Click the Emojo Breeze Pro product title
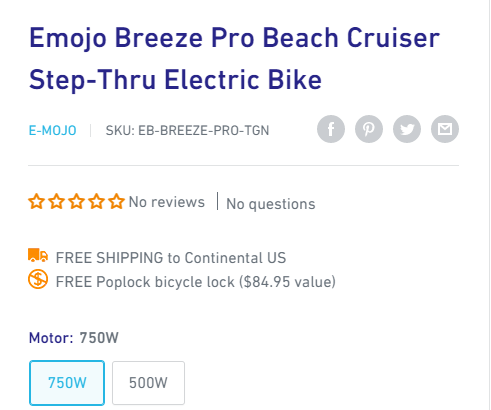Viewport: 491px width, 410px height. (234, 58)
